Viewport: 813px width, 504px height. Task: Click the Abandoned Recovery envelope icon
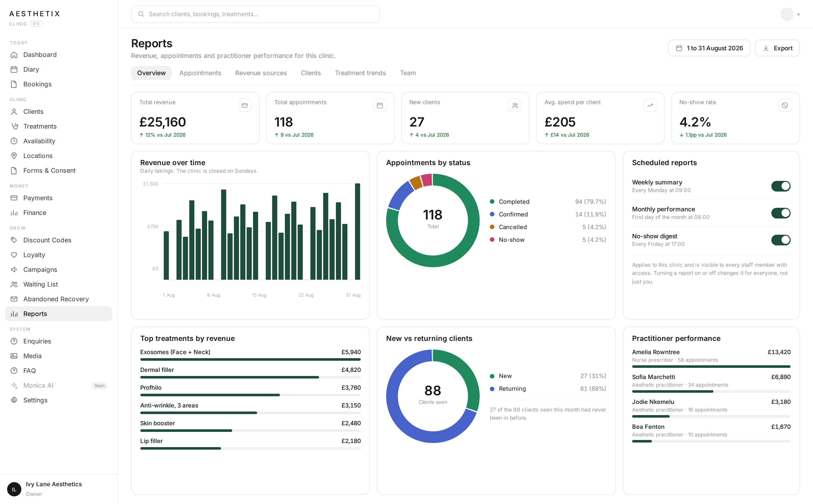(14, 299)
